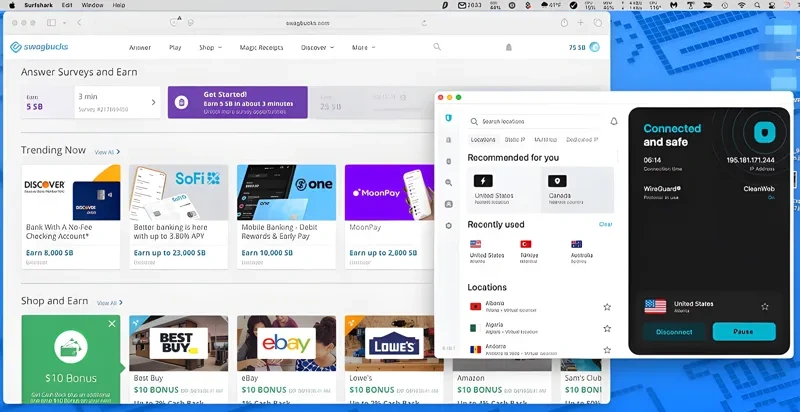This screenshot has height=412, width=800.
Task: Open WireGuard protocol in use selector
Action: tap(662, 192)
